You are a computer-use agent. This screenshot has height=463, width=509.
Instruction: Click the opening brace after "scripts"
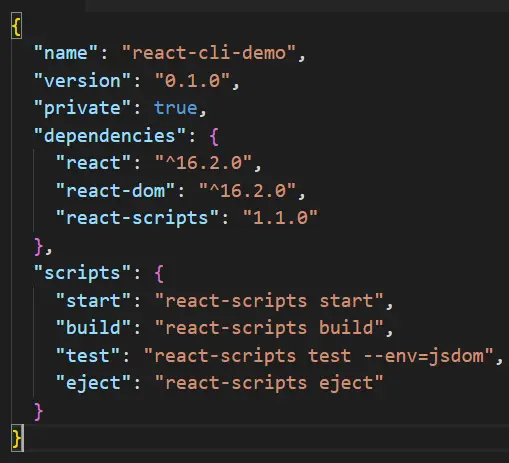[x=159, y=274]
